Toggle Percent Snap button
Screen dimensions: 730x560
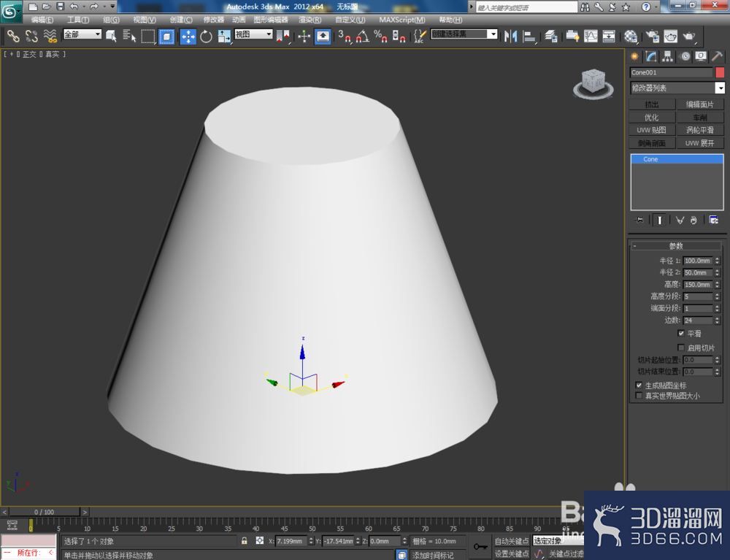click(x=380, y=37)
